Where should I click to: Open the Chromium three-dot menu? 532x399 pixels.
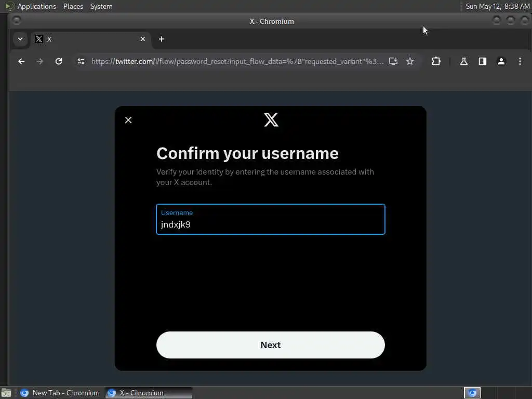point(520,61)
